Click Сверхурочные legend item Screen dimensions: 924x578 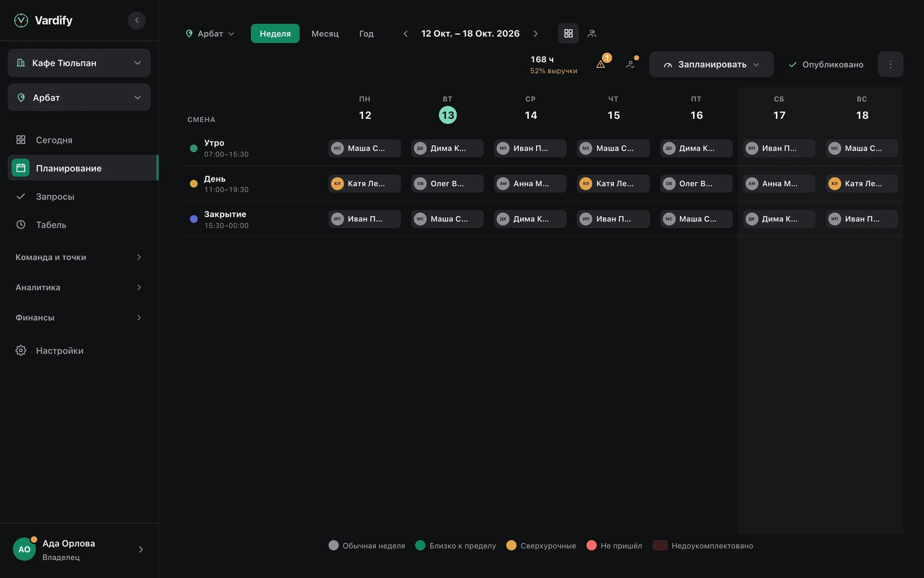coord(541,546)
